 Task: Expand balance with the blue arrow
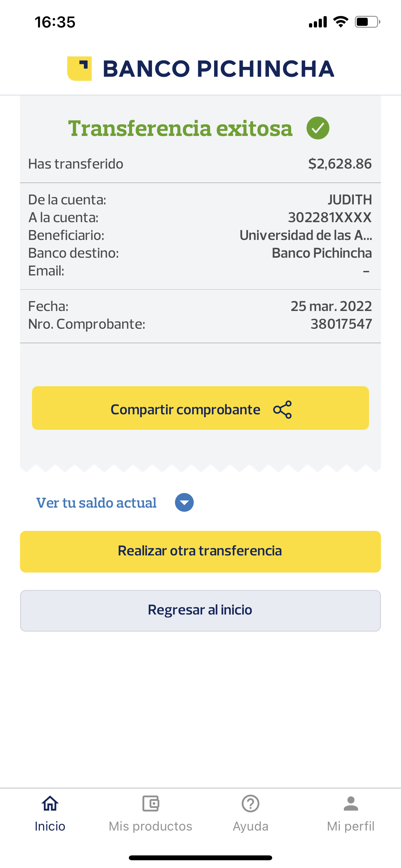(x=184, y=502)
